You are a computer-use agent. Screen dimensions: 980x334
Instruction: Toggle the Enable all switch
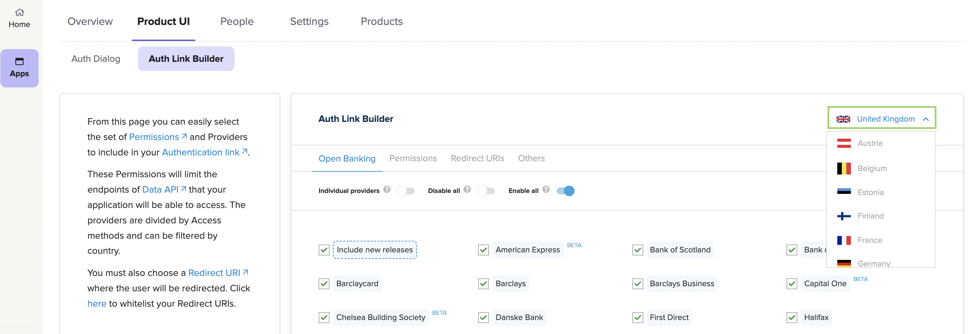pos(565,191)
